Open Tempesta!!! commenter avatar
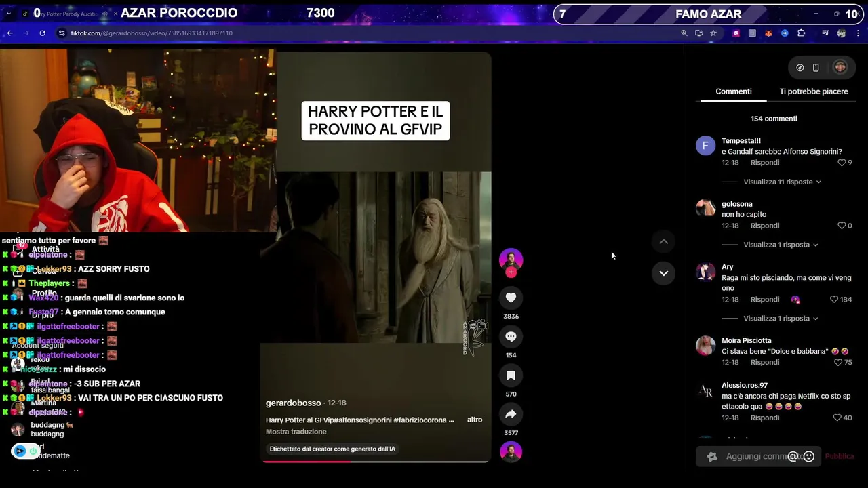The image size is (868, 488). (x=705, y=146)
